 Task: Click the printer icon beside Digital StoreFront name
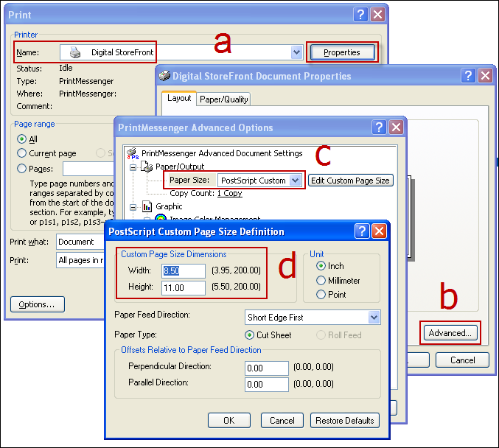coord(75,52)
